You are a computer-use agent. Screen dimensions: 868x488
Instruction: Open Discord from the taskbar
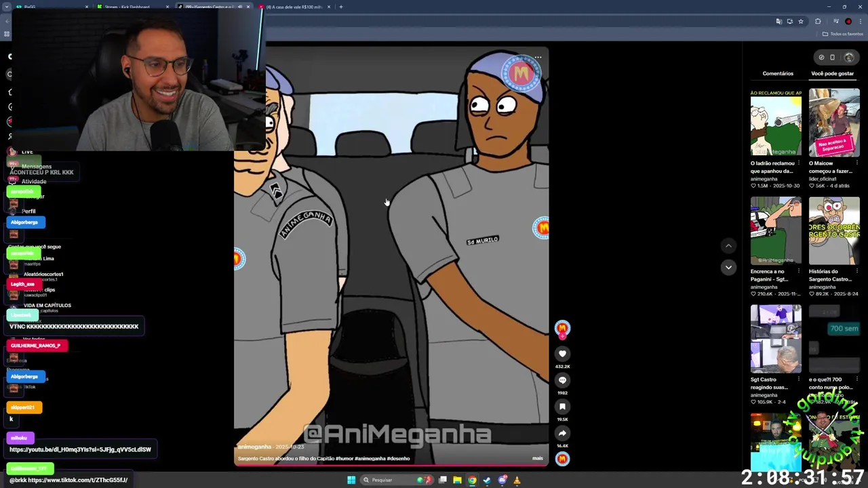pos(502,480)
